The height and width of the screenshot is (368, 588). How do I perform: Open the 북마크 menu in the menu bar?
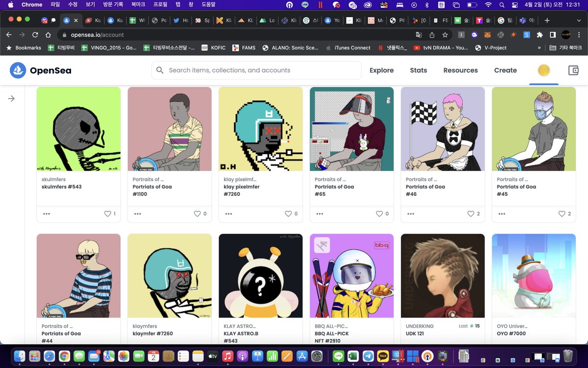click(138, 4)
